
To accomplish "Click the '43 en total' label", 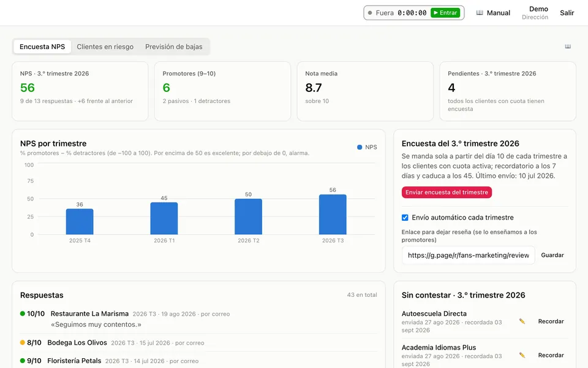I will [x=362, y=295].
